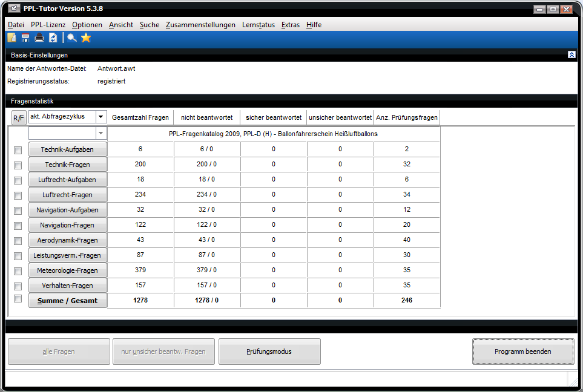This screenshot has height=392, width=583.
Task: Open the akt. Abfragezyklus dropdown
Action: (x=100, y=117)
